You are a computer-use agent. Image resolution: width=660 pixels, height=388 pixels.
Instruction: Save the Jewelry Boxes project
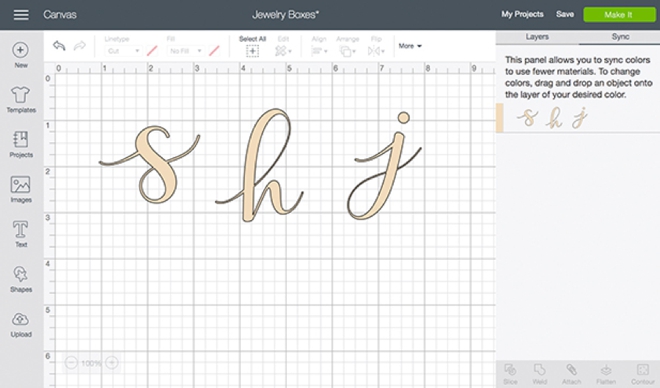565,14
